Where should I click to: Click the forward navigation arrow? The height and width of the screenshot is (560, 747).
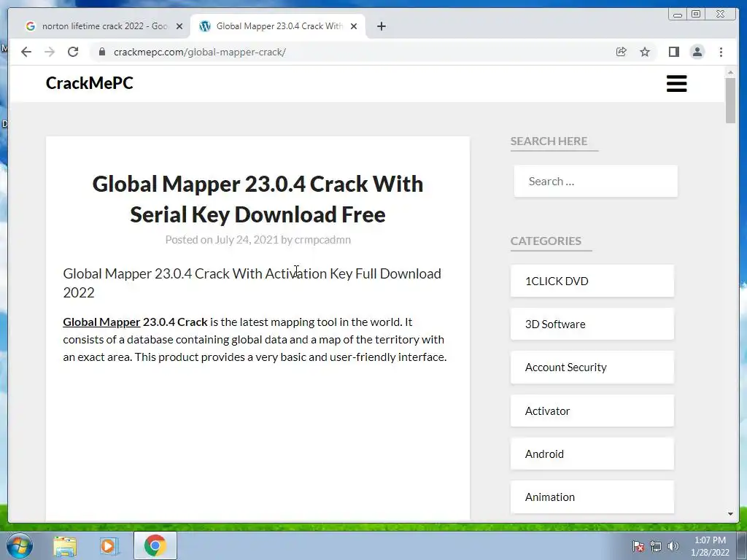click(50, 52)
